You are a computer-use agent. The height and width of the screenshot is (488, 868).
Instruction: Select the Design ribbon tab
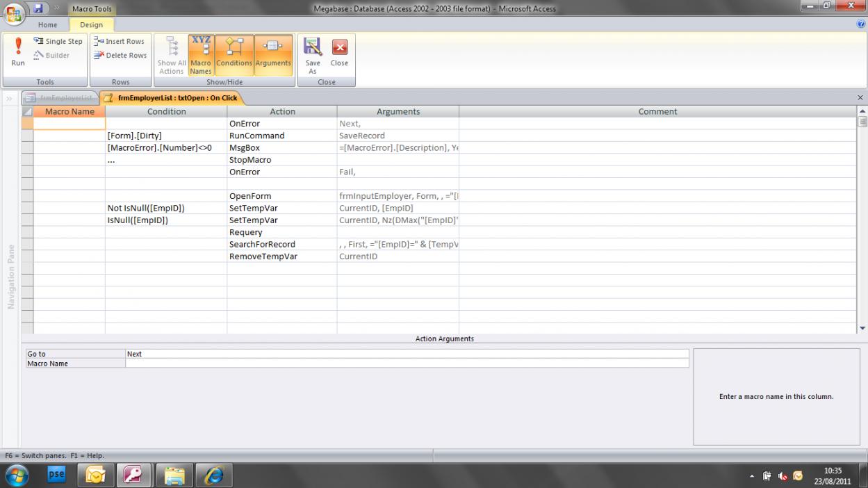coord(91,25)
